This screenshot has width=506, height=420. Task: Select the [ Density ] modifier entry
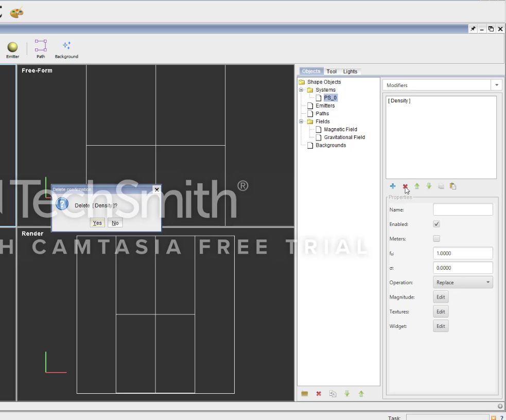click(x=399, y=101)
